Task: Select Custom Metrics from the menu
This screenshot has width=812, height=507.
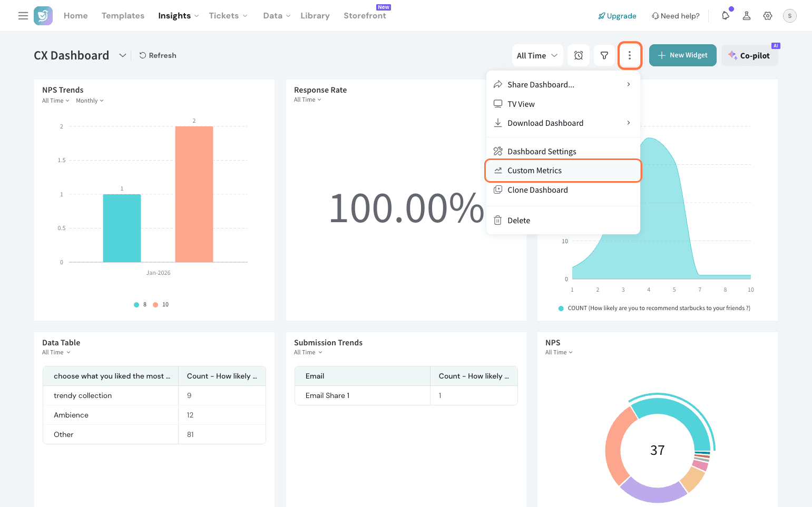Action: point(534,171)
